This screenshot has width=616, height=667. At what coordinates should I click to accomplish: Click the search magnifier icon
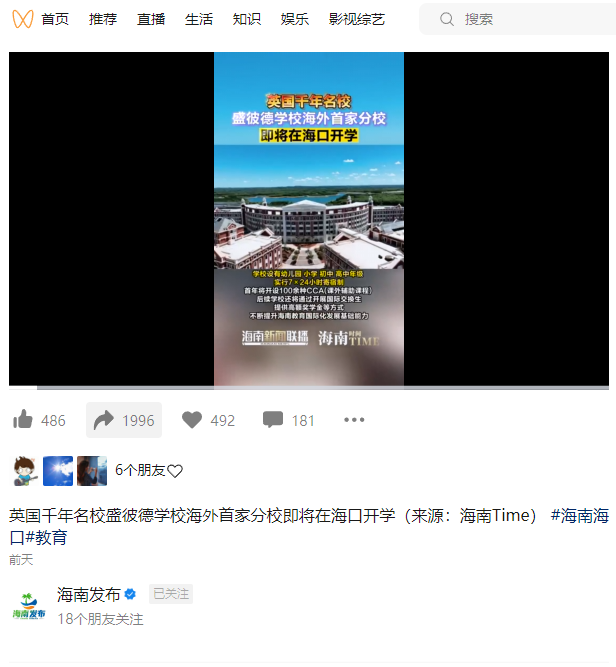[x=447, y=19]
